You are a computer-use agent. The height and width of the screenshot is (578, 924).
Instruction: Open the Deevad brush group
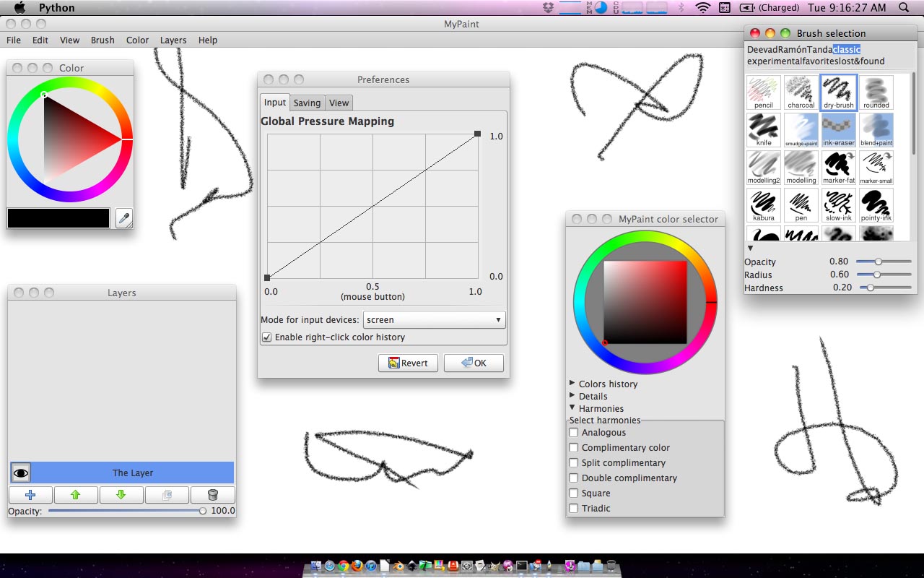762,50
